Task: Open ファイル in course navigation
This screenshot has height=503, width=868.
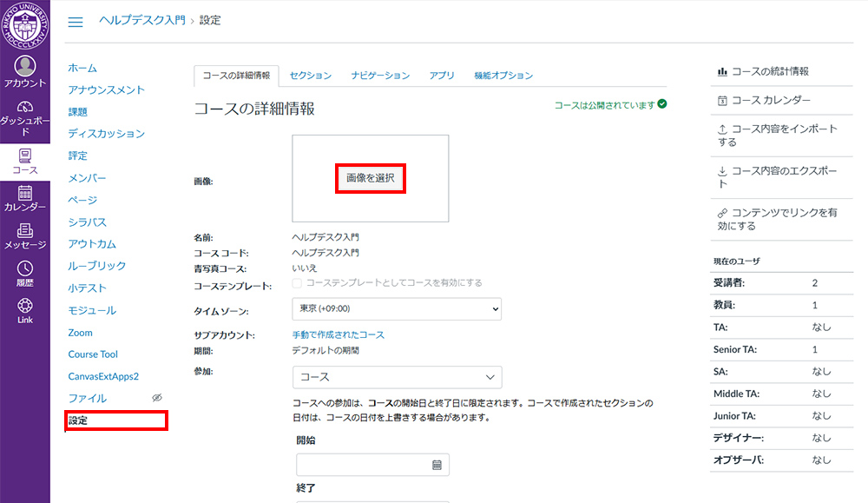Action: click(87, 398)
